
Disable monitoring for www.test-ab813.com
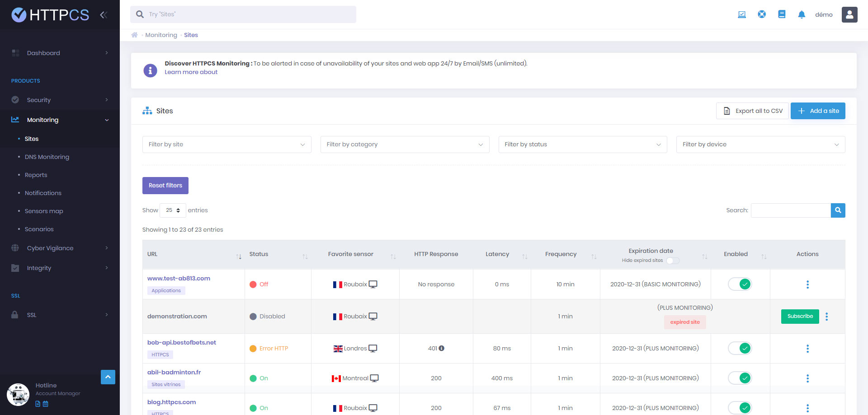click(740, 284)
